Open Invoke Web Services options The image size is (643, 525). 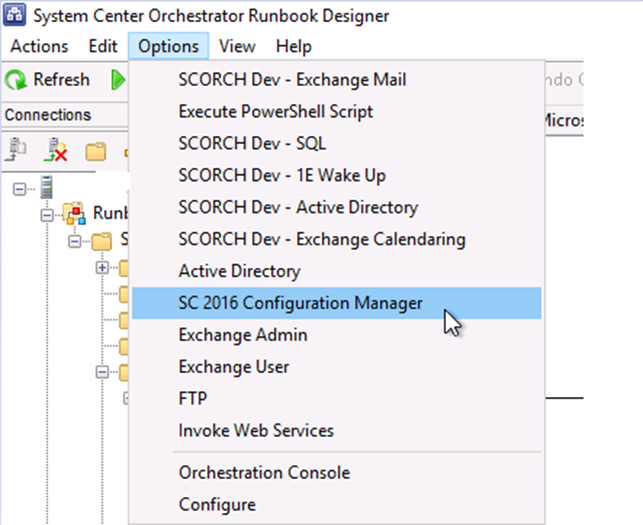[x=336, y=431]
